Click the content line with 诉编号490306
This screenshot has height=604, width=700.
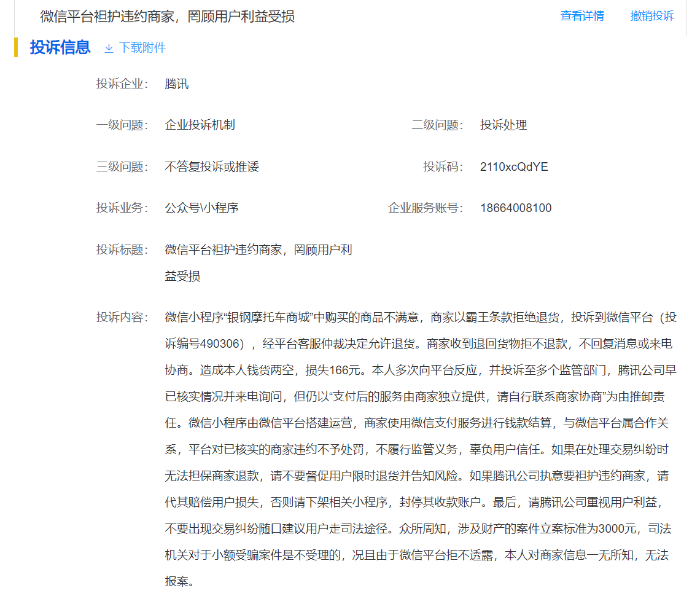tap(419, 344)
